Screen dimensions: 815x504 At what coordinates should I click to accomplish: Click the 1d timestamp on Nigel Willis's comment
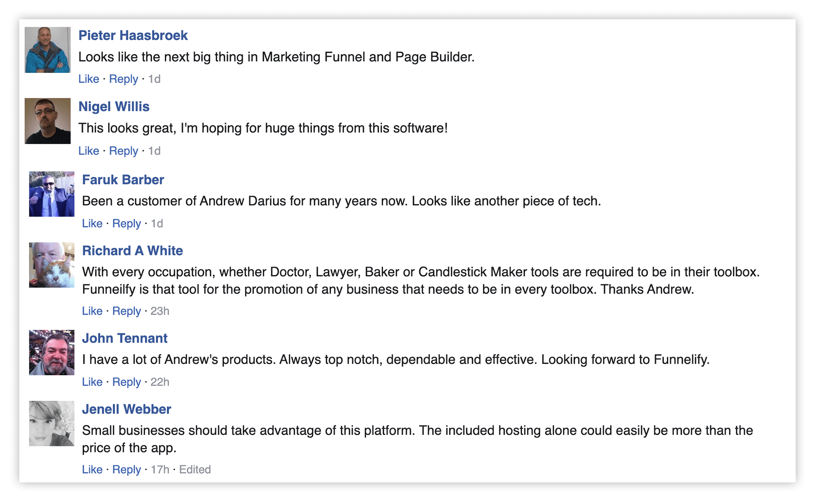tap(154, 151)
